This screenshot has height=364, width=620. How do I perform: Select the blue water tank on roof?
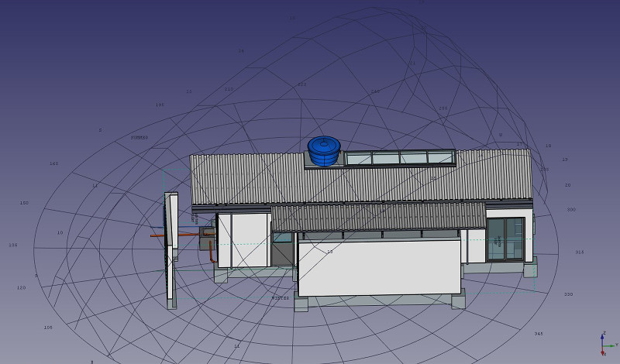click(x=324, y=149)
